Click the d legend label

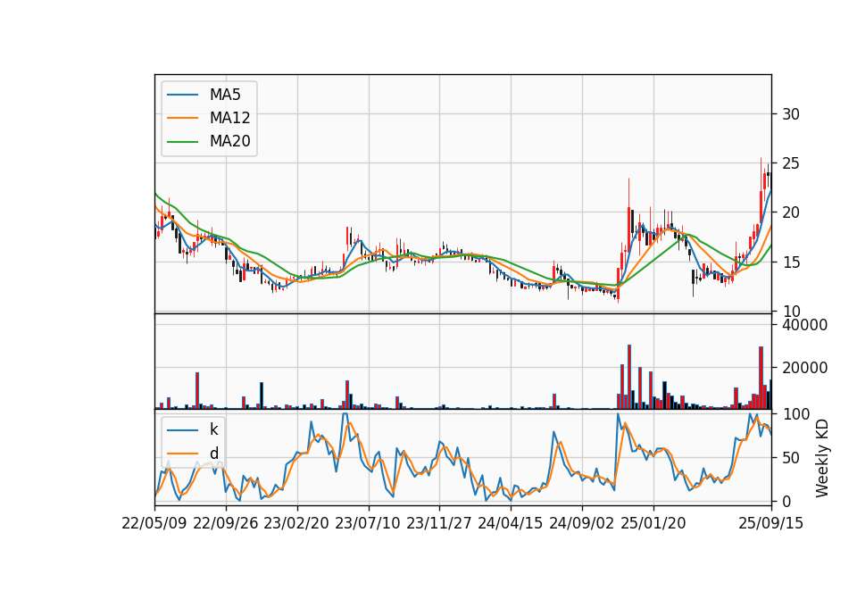(214, 454)
